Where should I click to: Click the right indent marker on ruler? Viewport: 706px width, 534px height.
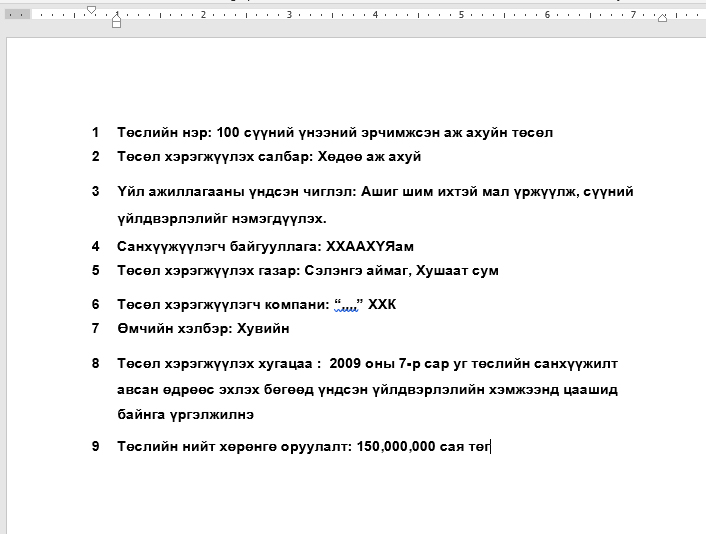pyautogui.click(x=662, y=18)
